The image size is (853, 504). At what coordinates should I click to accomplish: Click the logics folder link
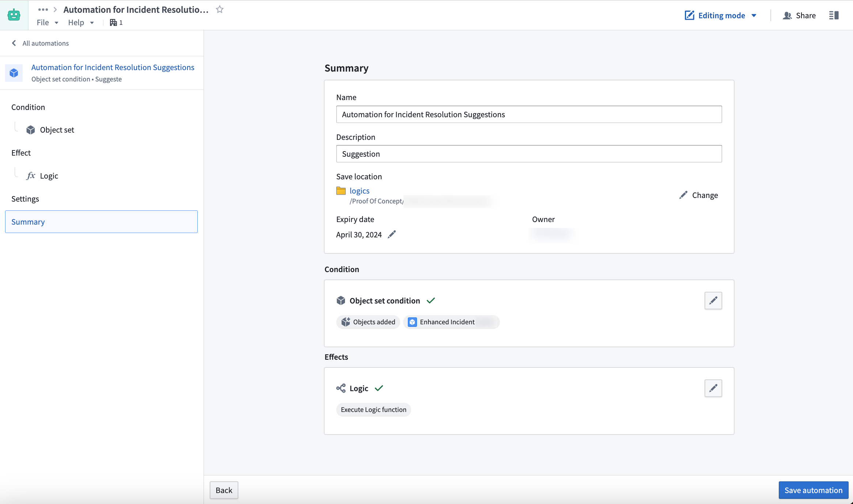pos(359,190)
